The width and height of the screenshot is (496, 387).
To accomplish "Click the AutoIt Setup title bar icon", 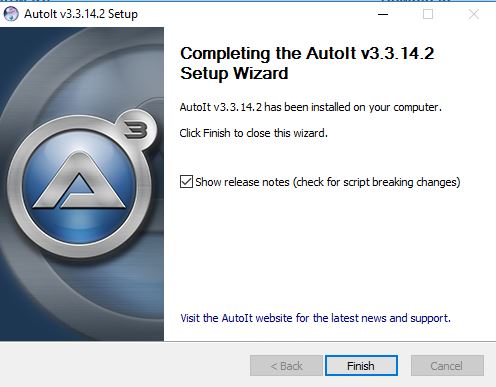I will pyautogui.click(x=11, y=14).
